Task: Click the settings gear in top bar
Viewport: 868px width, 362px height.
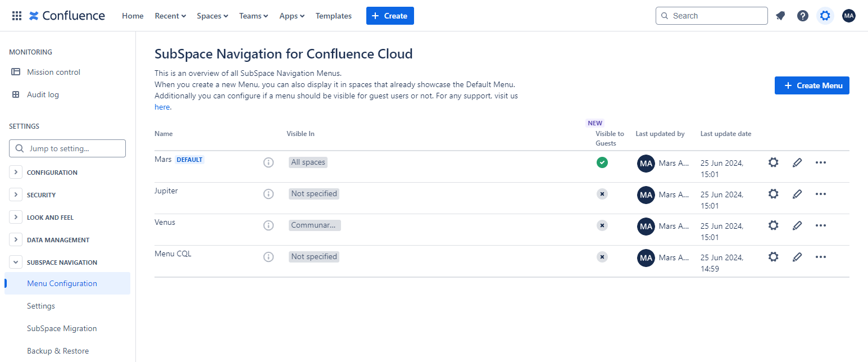Action: [825, 16]
